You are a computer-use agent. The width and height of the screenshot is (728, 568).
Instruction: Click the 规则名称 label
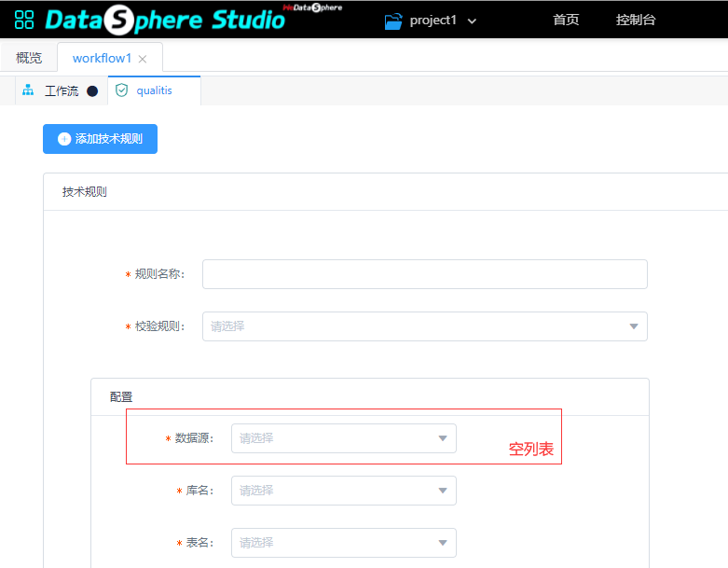coord(159,274)
